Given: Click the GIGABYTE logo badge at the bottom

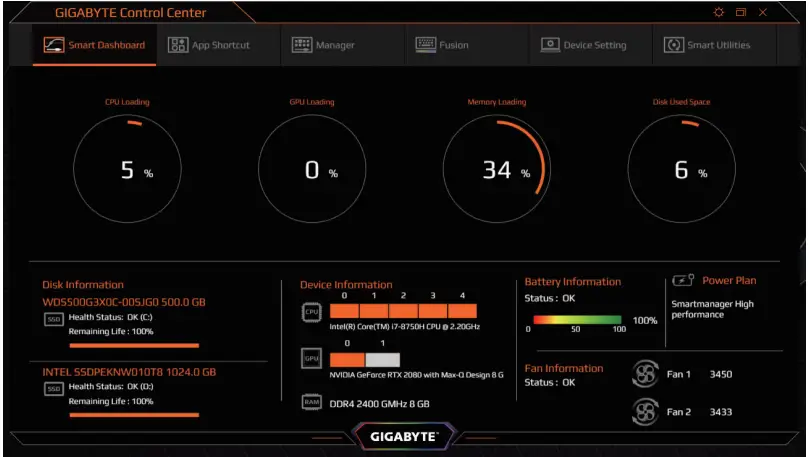Looking at the screenshot, I should pos(403,436).
